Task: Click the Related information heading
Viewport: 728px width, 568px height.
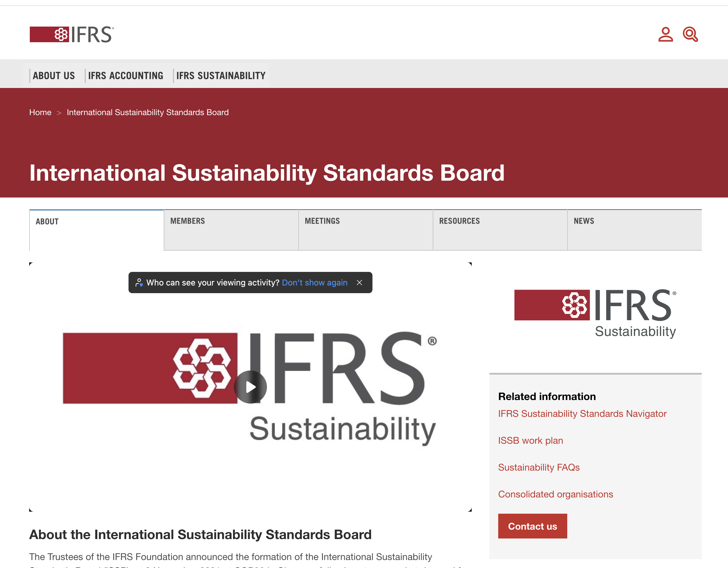Action: [547, 396]
